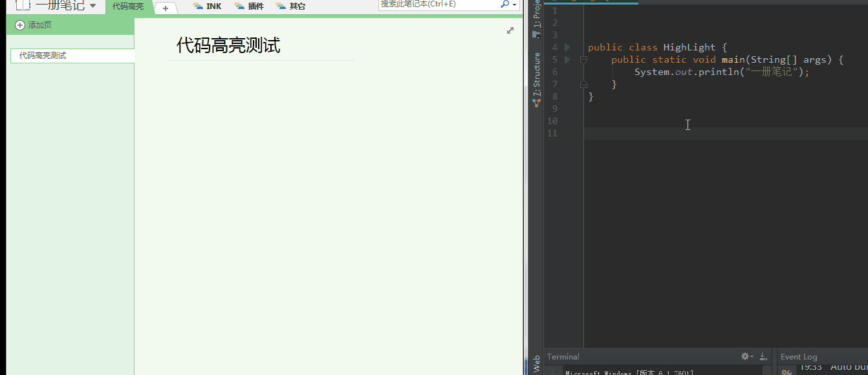Expand the note page to full view
Viewport: 868px width, 375px height.
click(510, 30)
